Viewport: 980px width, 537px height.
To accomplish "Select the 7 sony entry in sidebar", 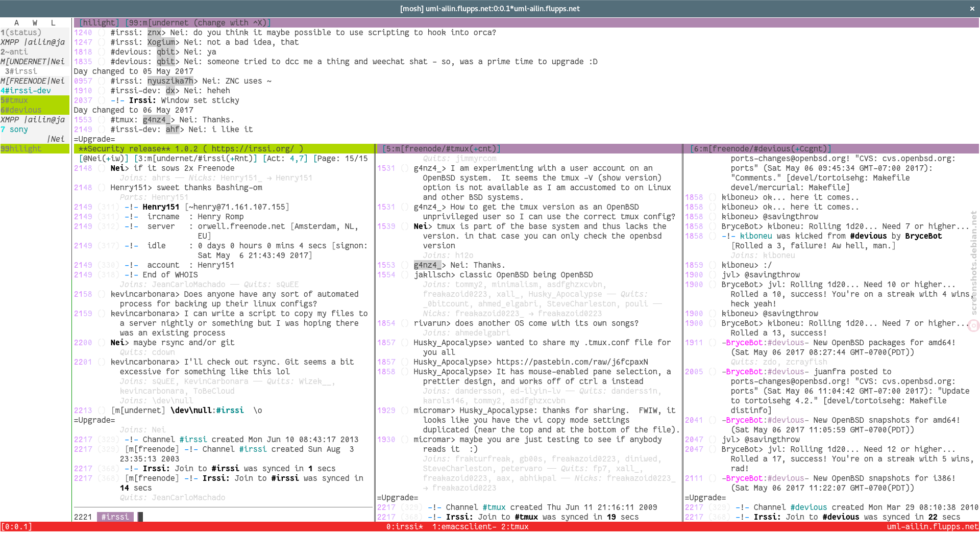I will (14, 130).
